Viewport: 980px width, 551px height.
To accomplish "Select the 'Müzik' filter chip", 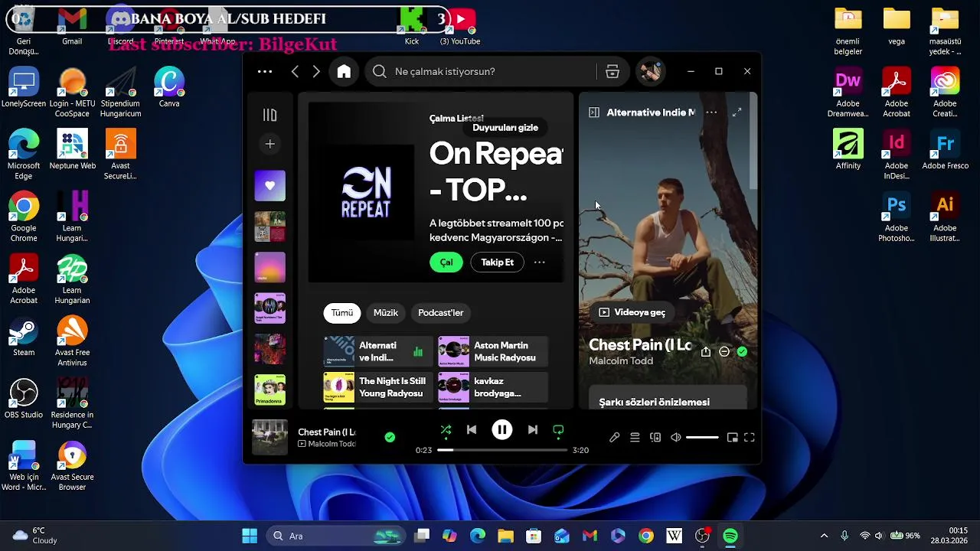I will (386, 312).
